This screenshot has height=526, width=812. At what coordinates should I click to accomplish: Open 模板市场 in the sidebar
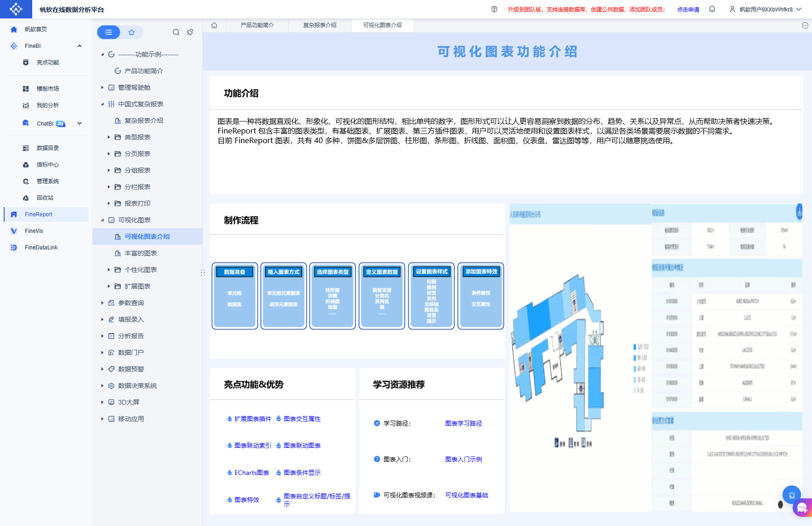click(x=48, y=89)
